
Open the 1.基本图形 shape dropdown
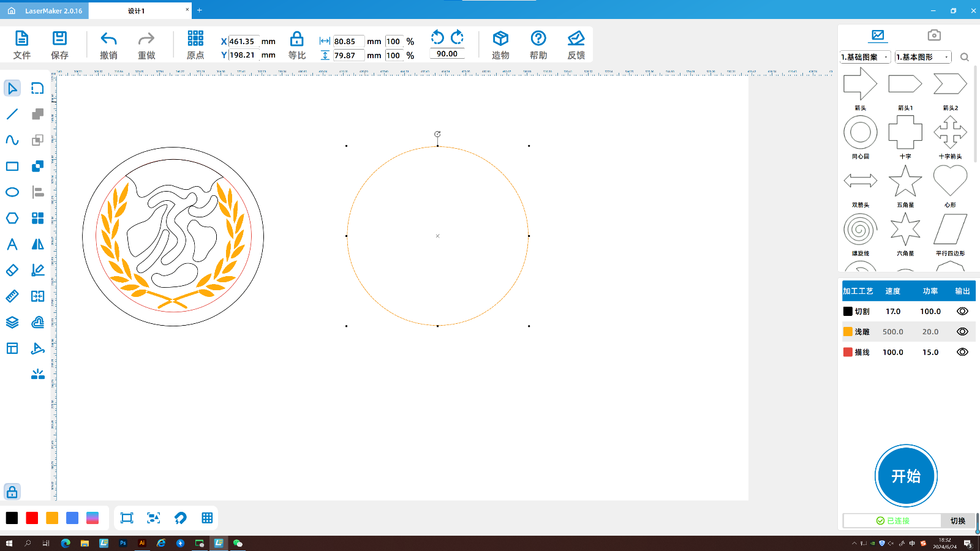pyautogui.click(x=922, y=57)
